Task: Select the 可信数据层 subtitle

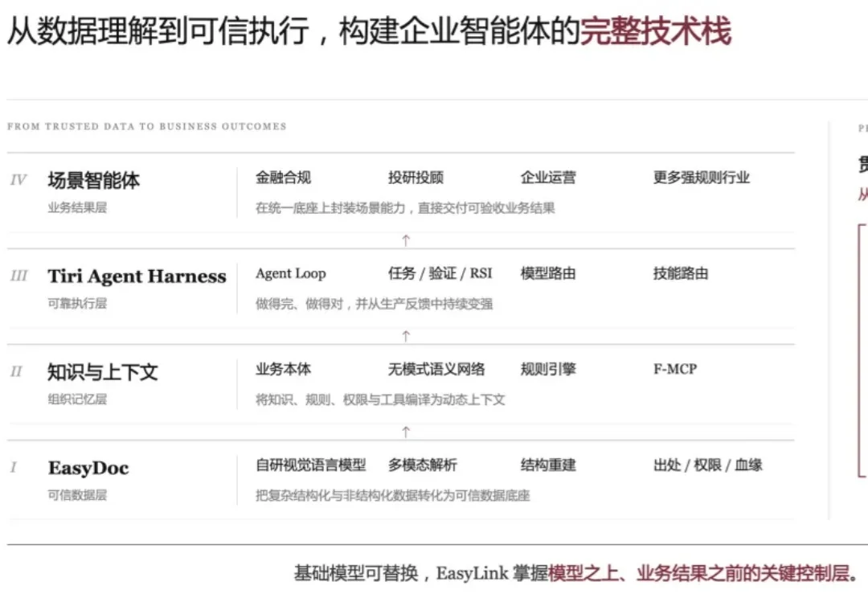Action: 77,495
